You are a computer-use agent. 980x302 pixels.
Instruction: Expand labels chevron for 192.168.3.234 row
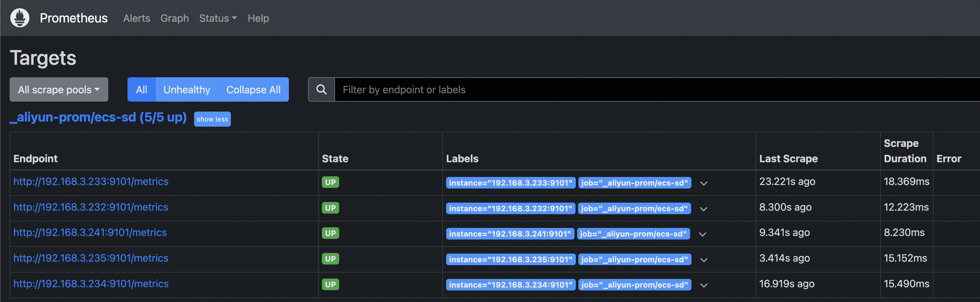tap(704, 285)
